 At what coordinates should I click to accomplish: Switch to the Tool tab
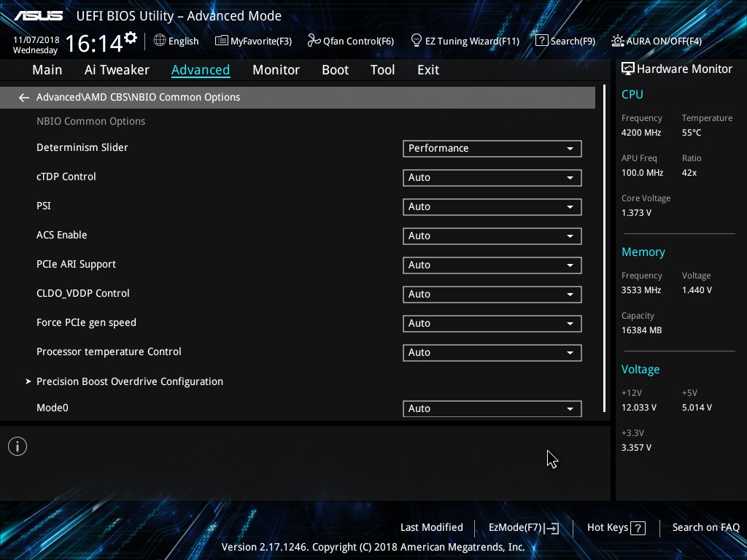point(382,69)
